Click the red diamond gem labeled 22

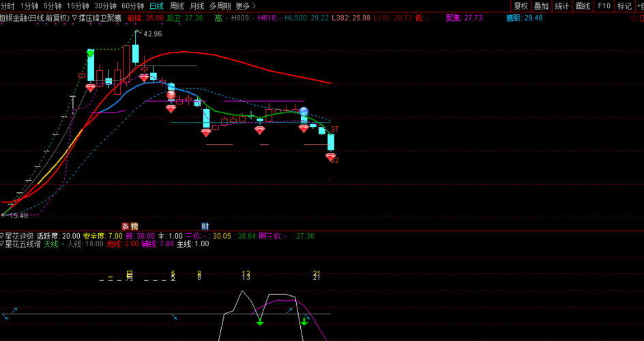pos(331,157)
